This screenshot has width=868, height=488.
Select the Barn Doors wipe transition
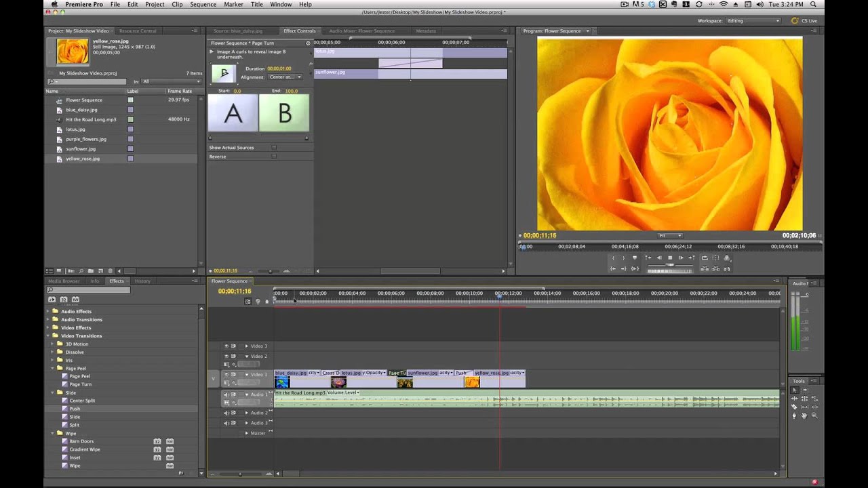pos(81,441)
